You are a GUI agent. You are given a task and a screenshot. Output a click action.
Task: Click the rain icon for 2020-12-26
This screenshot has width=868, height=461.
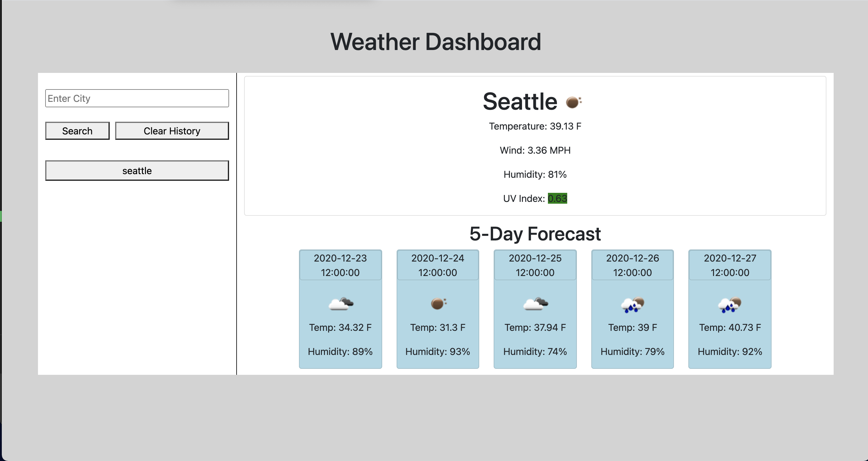pyautogui.click(x=633, y=304)
